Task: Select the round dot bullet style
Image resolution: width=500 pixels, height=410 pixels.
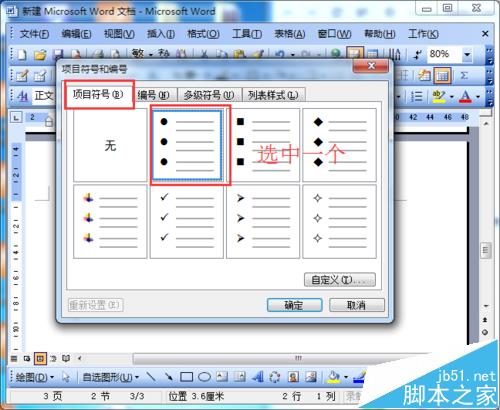Action: click(187, 145)
